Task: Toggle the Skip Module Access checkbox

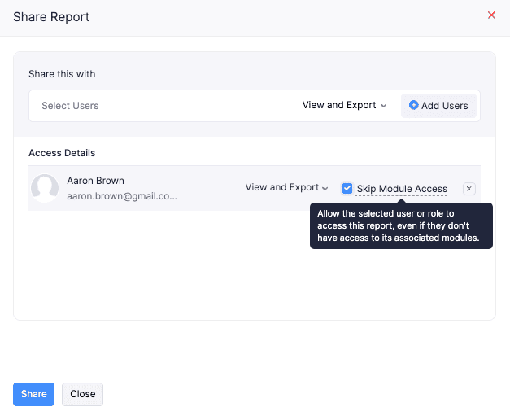Action: point(347,188)
